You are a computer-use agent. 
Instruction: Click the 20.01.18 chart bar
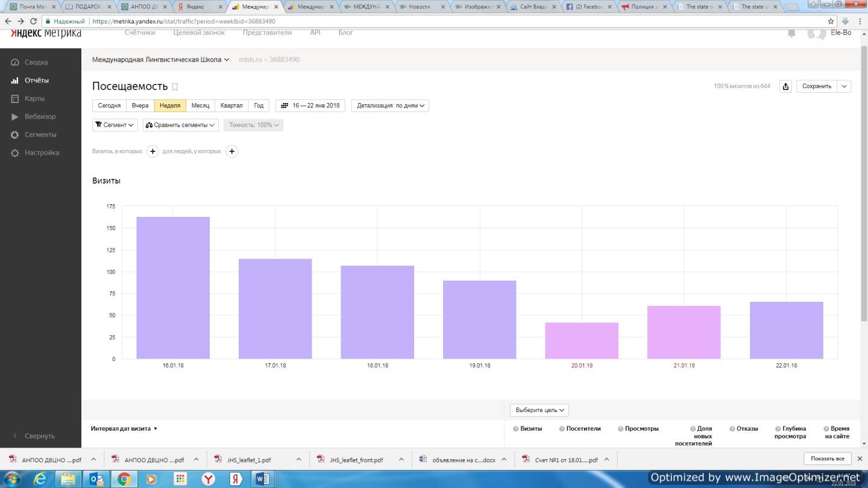(582, 341)
